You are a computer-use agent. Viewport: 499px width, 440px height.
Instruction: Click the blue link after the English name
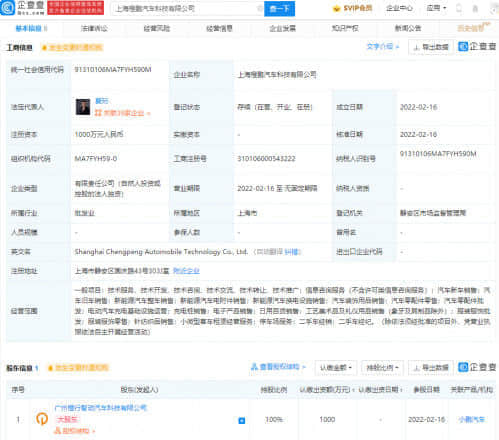(x=291, y=252)
